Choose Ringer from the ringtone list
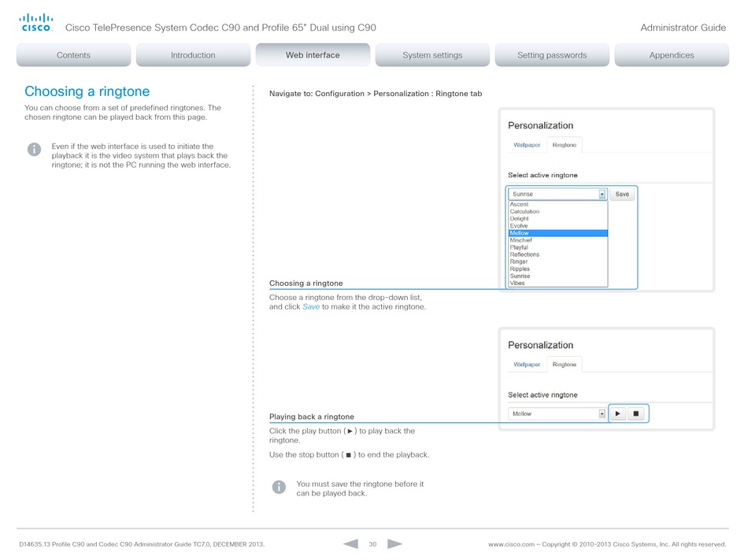This screenshot has width=748, height=560. point(558,261)
